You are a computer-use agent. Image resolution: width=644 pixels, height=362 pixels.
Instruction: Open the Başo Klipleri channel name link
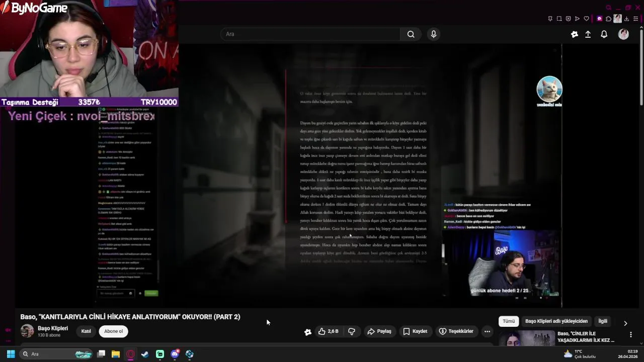coord(53,328)
